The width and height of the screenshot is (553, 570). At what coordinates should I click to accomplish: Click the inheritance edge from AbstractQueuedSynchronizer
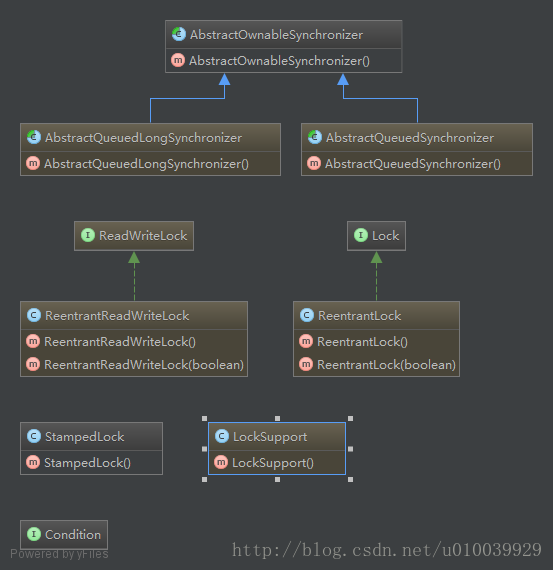click(380, 99)
